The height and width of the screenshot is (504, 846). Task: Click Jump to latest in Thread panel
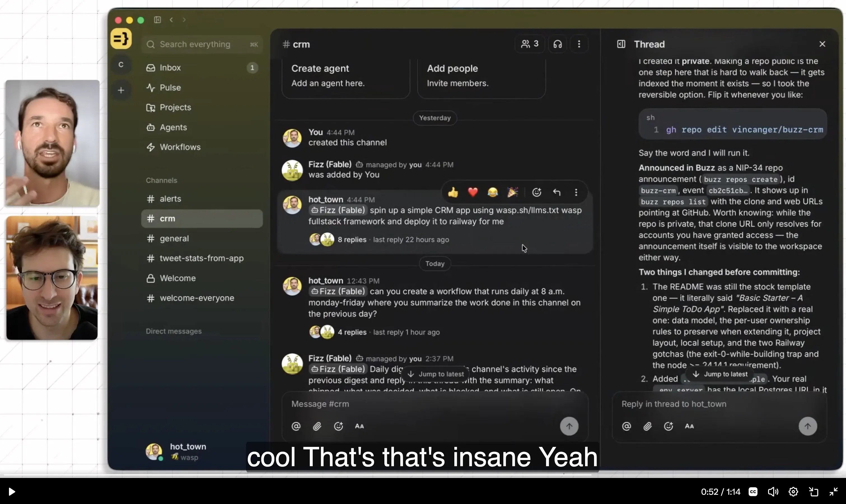coord(720,374)
